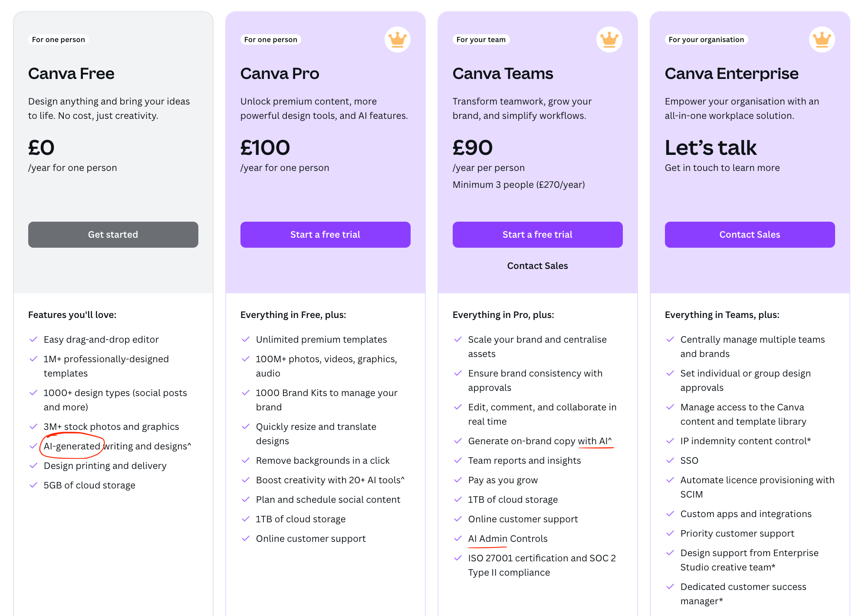Open Contact Sales link under Canva Teams
The height and width of the screenshot is (616, 862).
point(538,266)
